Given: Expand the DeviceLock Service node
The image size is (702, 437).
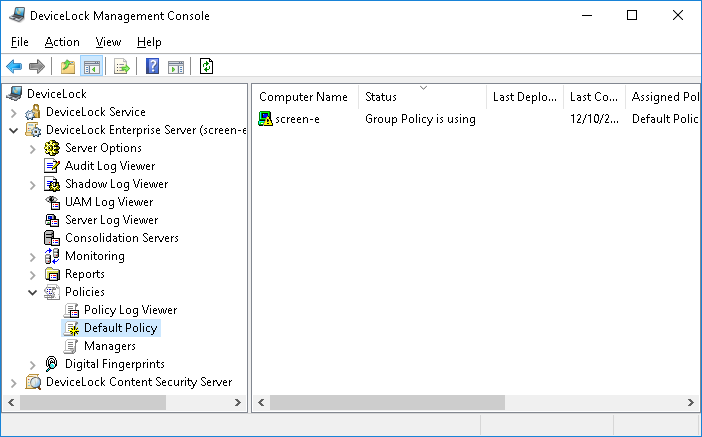Looking at the screenshot, I should (14, 112).
